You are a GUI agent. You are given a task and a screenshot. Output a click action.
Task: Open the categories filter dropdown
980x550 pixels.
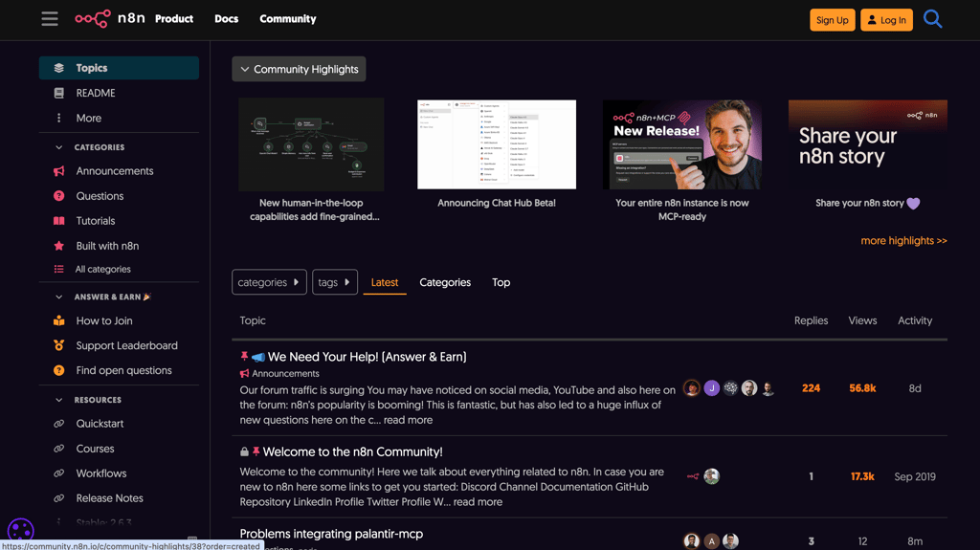tap(269, 282)
